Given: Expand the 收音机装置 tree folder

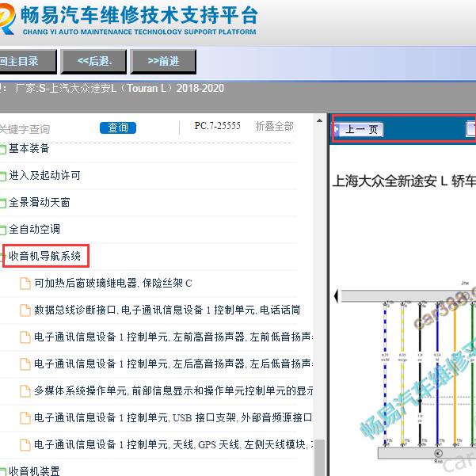Looking at the screenshot, I should click(34, 470).
